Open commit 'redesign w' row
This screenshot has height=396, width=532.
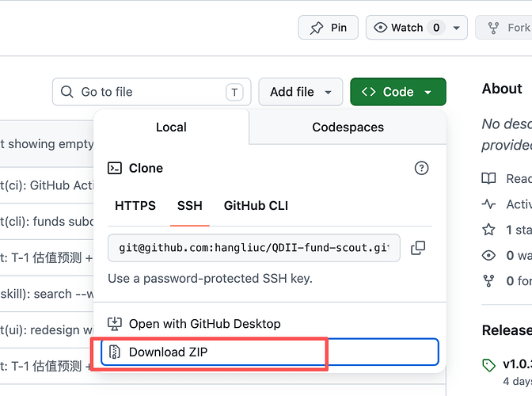(x=47, y=329)
